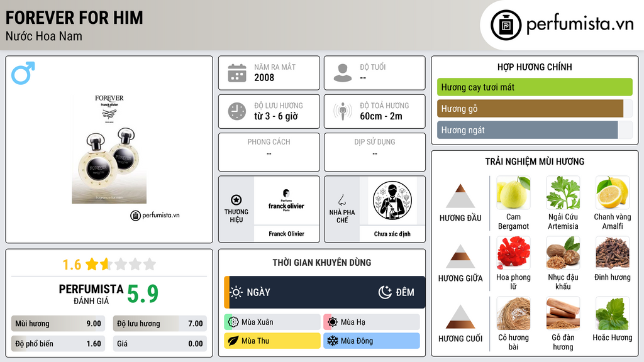The height and width of the screenshot is (362, 644).
Task: Click the Độ lưu hương 7.00 score bar
Action: click(160, 324)
